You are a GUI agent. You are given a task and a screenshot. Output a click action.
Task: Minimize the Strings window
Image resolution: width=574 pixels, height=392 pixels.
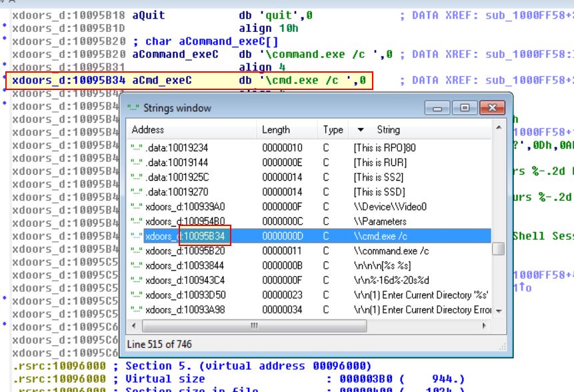point(438,108)
